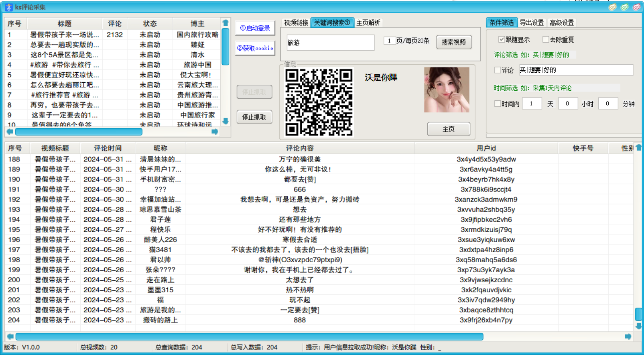This screenshot has width=644, height=355.
Task: Click down arrow of comment table scrollbar
Action: pos(638,326)
